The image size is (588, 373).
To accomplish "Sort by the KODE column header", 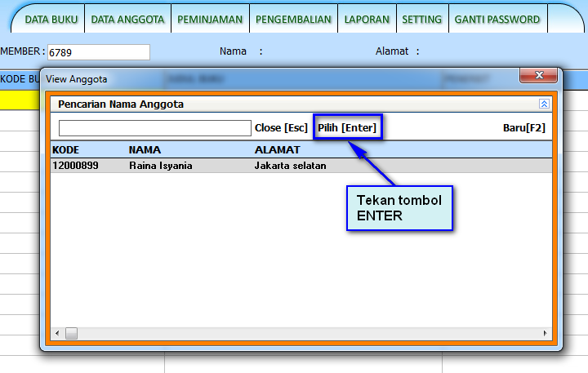I will tap(66, 150).
